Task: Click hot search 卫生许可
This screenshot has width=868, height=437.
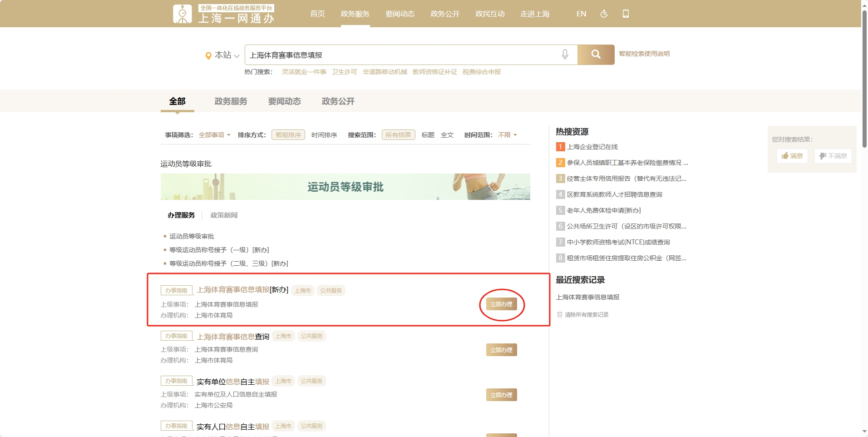Action: click(344, 72)
